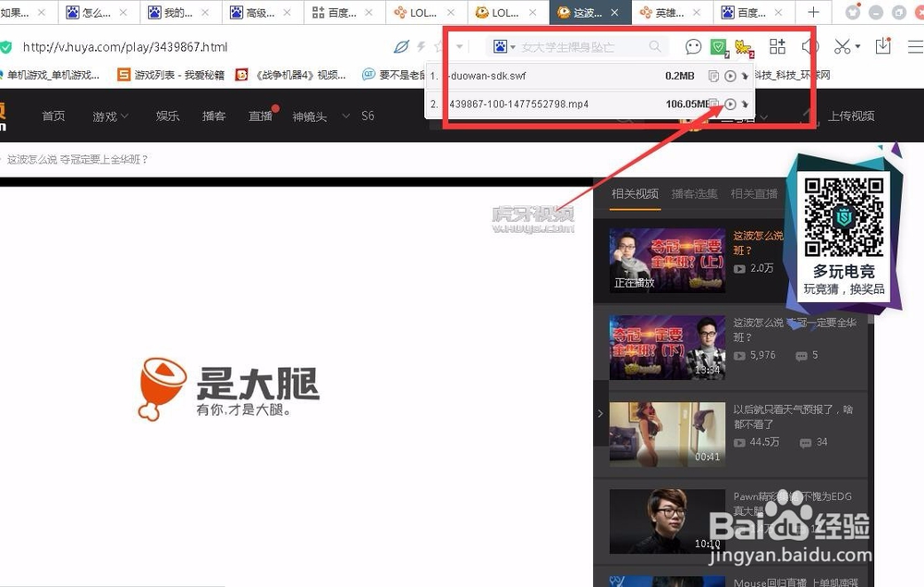The image size is (924, 587).
Task: Go to 首页 on the Huya navbar
Action: (x=54, y=116)
